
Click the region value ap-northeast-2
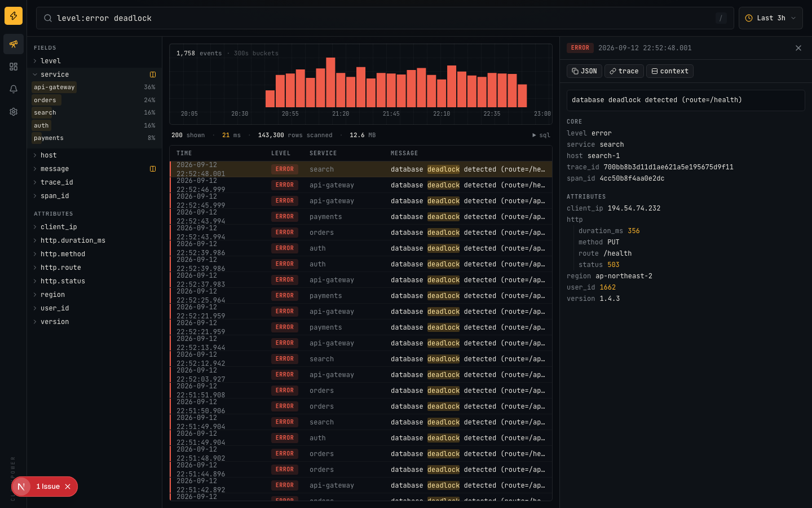(624, 276)
